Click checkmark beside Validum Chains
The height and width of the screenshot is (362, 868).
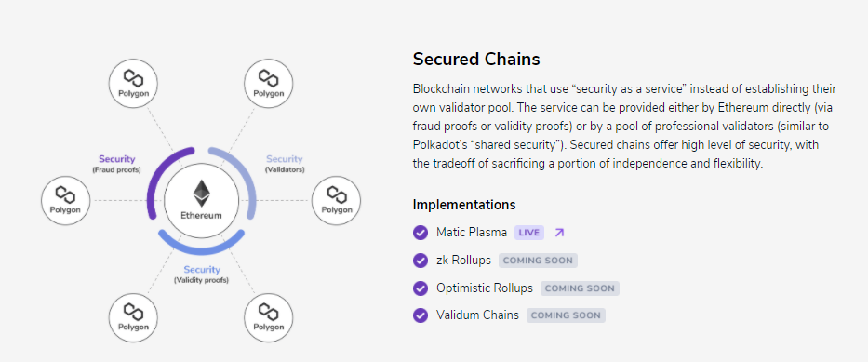coord(421,315)
